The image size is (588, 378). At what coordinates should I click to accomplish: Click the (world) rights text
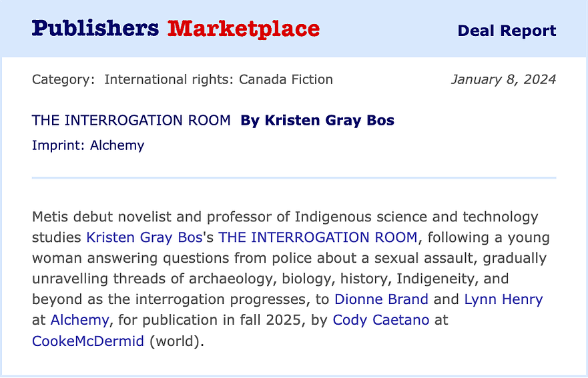pyautogui.click(x=177, y=341)
